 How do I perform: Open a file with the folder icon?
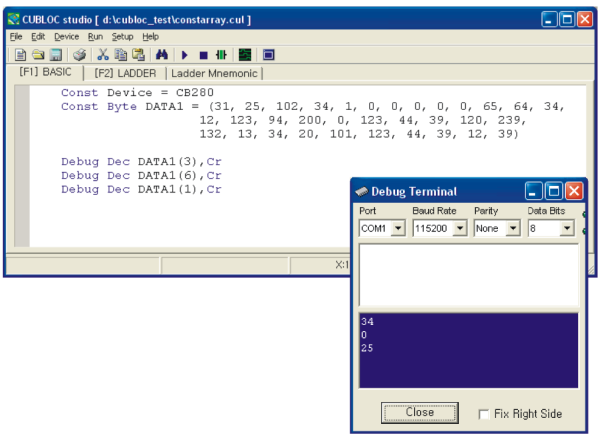[37, 54]
